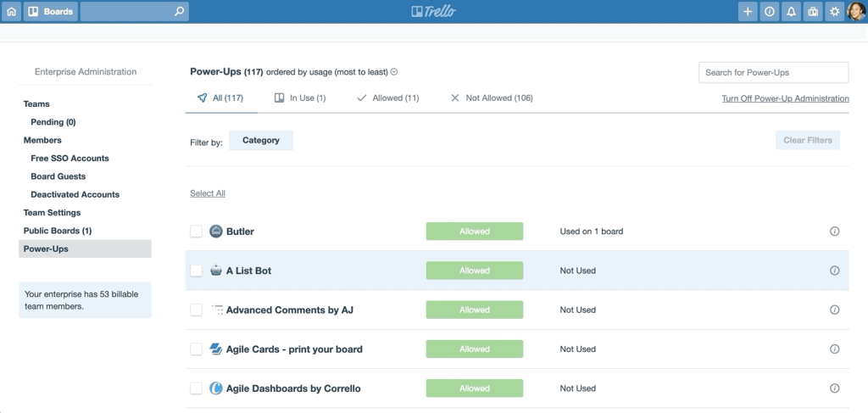Select Power-Ups in the sidebar
This screenshot has height=413, width=868.
tap(85, 249)
